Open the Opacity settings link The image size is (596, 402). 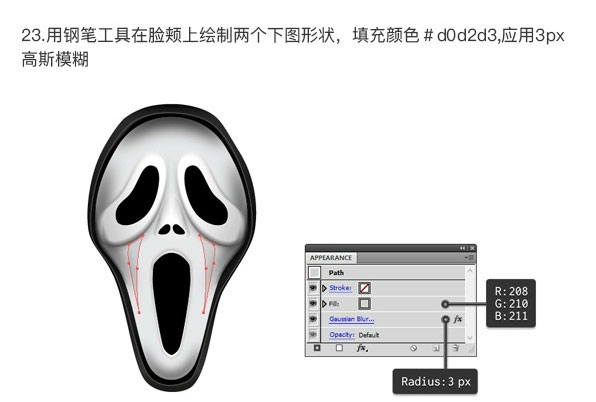tap(342, 335)
